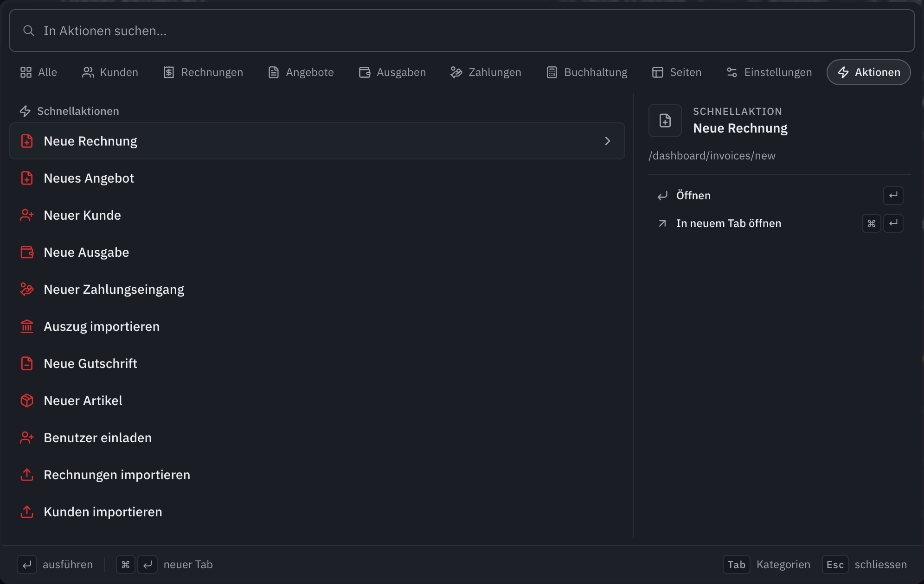Switch to the Alle tab

coord(38,72)
